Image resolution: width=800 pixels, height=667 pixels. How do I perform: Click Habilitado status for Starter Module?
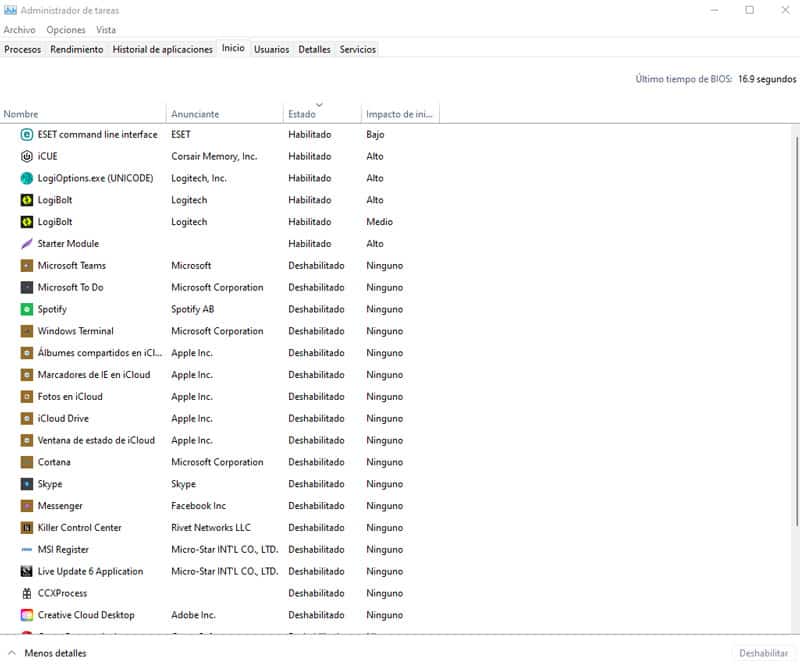[x=310, y=244]
